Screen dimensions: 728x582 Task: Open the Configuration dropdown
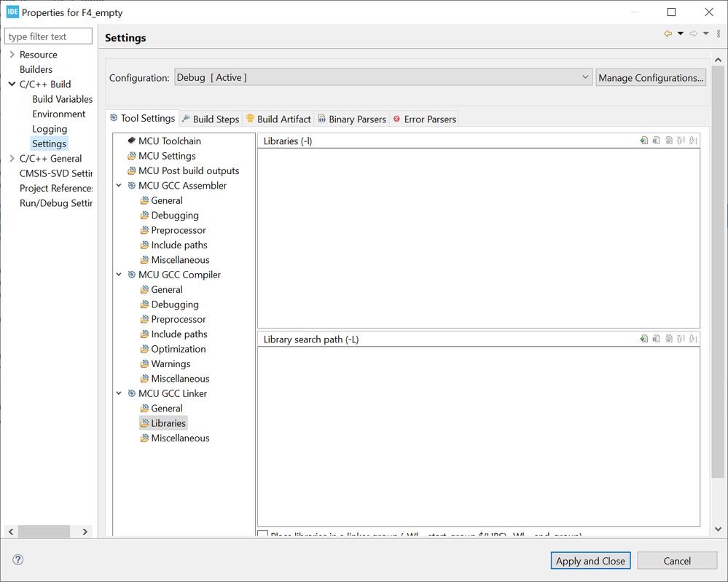coord(383,77)
